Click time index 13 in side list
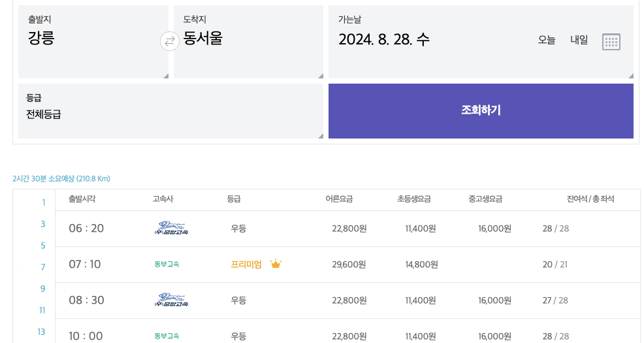Screen dimensions: 644x343 [x=42, y=331]
